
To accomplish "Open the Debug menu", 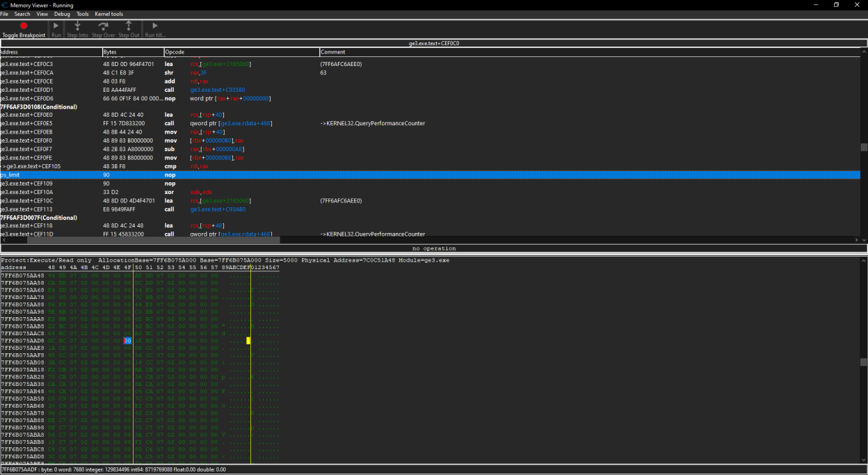I will point(62,14).
